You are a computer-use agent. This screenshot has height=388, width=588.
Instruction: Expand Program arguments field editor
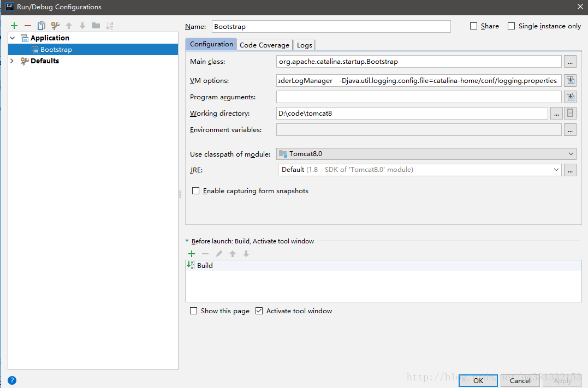(571, 97)
